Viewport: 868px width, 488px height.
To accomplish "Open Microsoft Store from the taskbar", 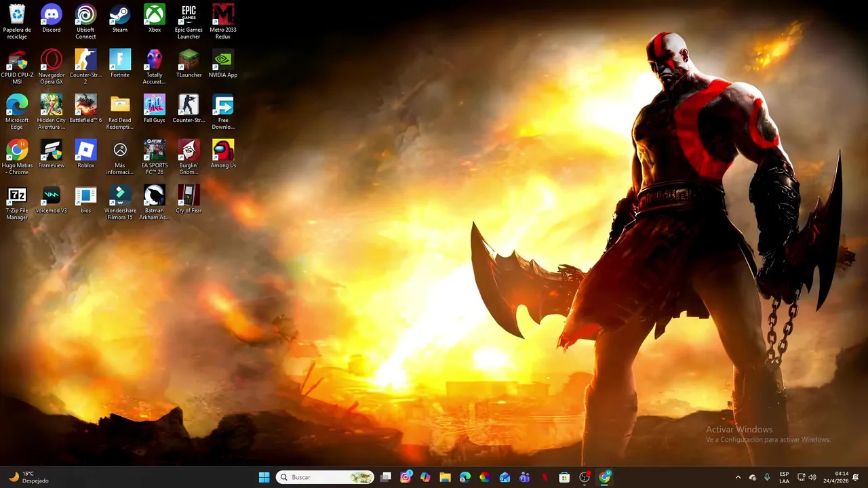I will coord(564,477).
